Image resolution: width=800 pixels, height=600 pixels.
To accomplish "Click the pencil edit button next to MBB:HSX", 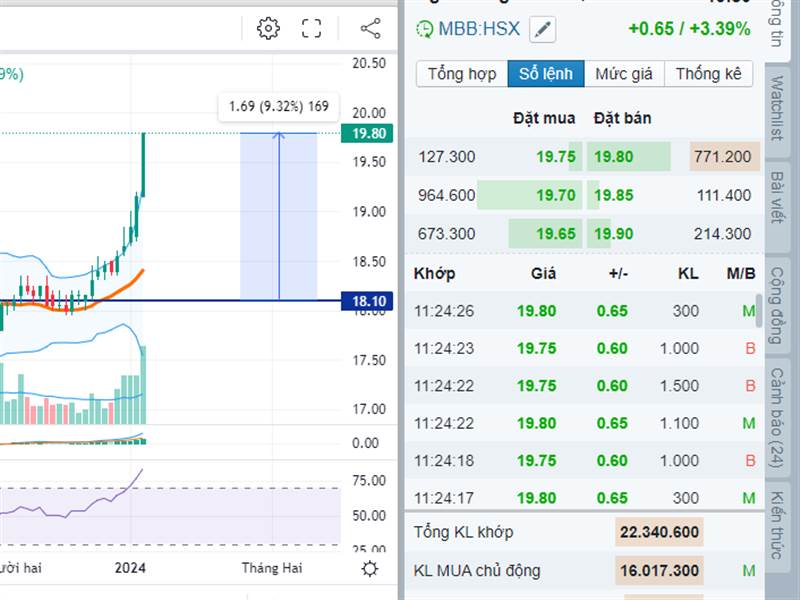I will 542,29.
